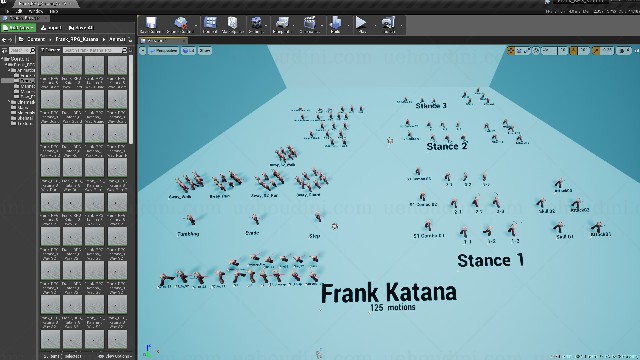Open the Marketplace toolbar icon
The width and height of the screenshot is (640, 360).
232,24
